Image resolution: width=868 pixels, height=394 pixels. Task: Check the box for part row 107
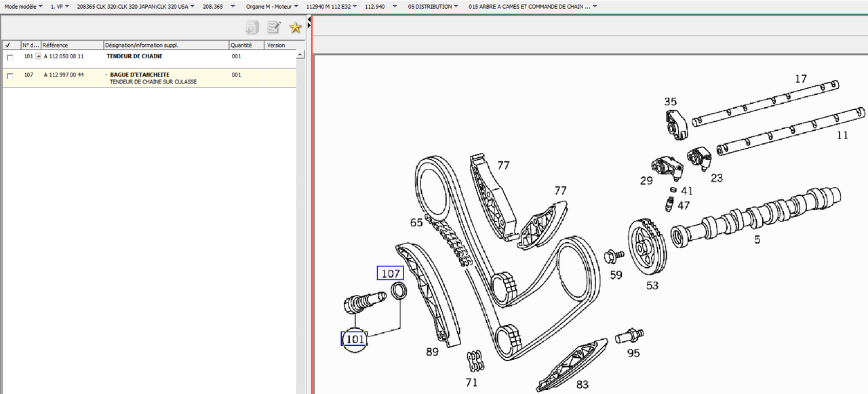9,77
